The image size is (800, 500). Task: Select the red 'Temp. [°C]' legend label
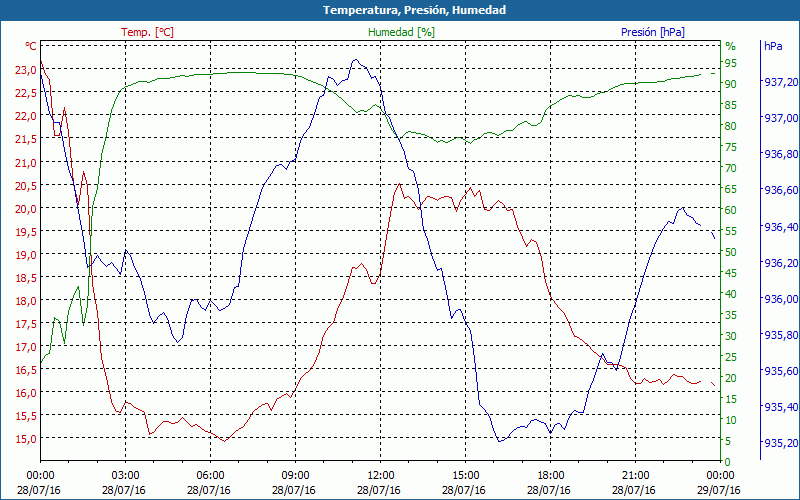point(147,32)
